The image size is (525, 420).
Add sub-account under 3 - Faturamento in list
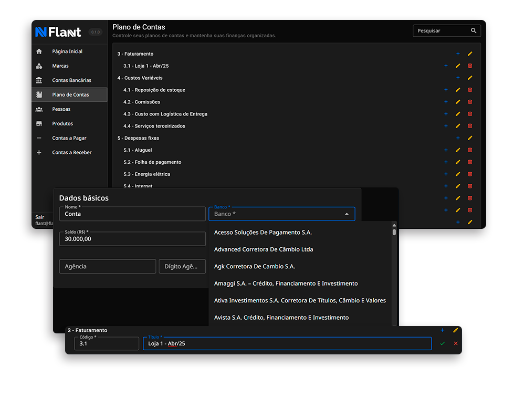458,54
